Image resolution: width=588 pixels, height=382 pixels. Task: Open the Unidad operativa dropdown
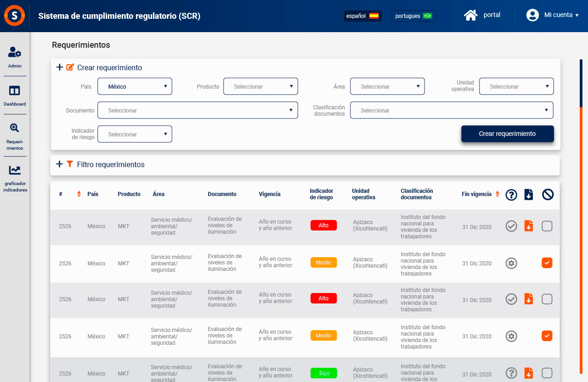(516, 86)
